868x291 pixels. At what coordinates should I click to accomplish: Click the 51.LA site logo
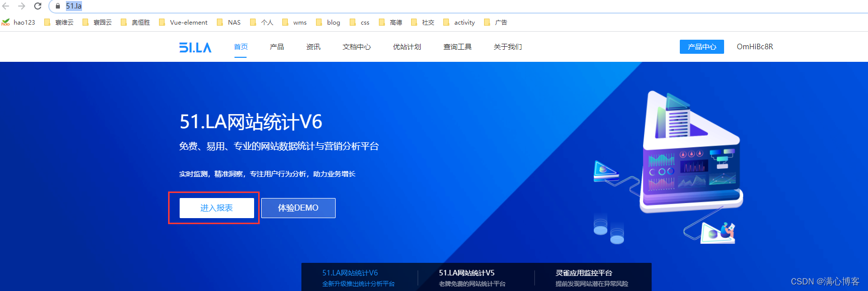(x=195, y=47)
